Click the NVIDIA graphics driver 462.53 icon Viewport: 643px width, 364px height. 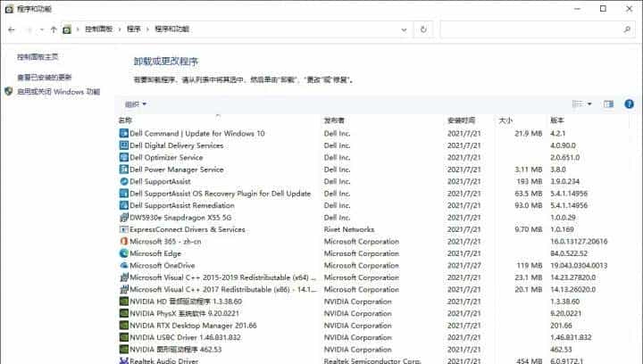point(124,349)
